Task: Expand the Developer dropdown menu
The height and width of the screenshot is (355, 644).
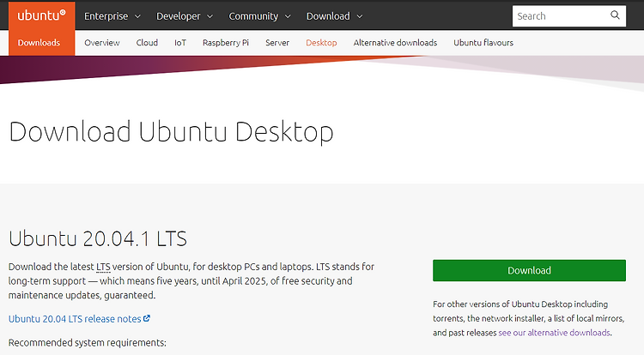Action: pos(185,16)
